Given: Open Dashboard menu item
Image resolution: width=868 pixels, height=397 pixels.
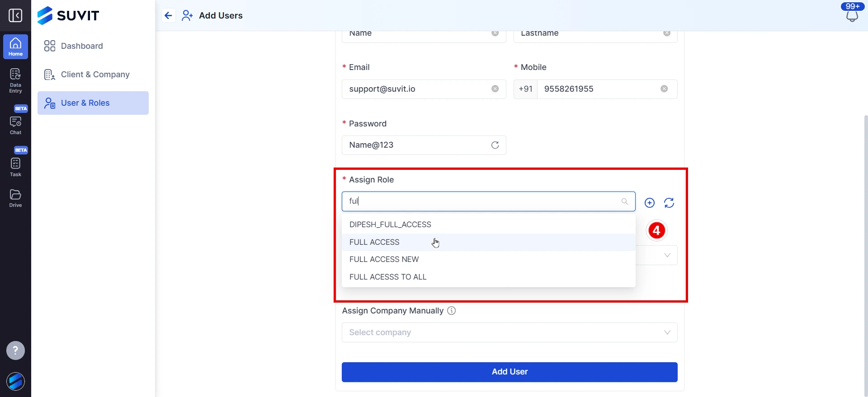Looking at the screenshot, I should (x=93, y=46).
